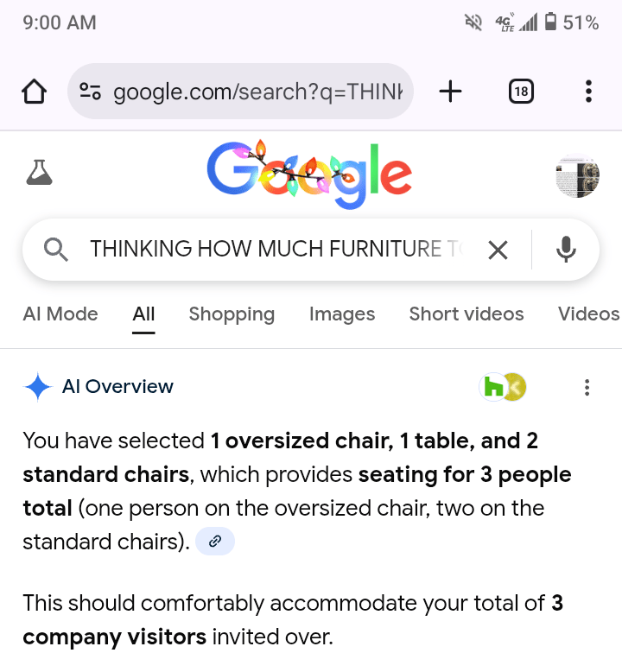Open the Google account profile picture
This screenshot has height=672, width=622.
pyautogui.click(x=577, y=177)
